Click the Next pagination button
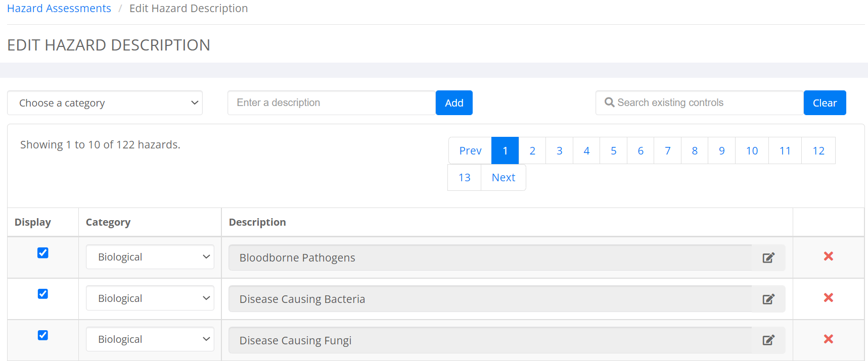This screenshot has width=868, height=361. [x=504, y=178]
